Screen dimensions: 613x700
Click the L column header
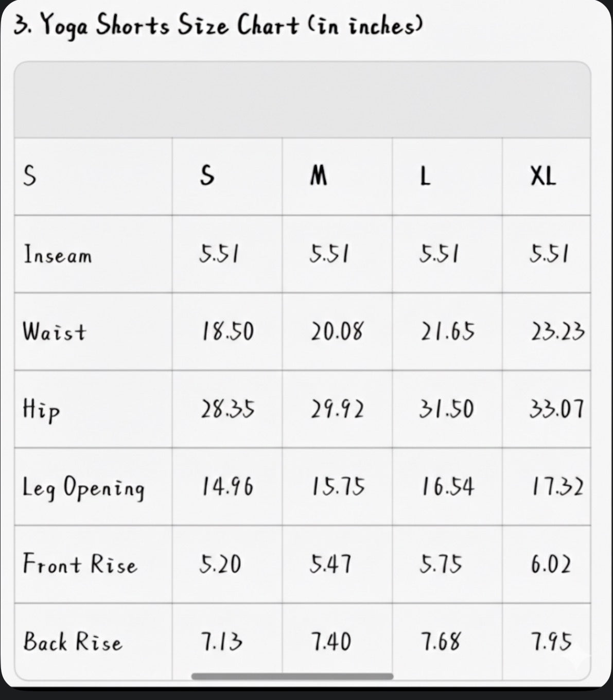pos(425,177)
